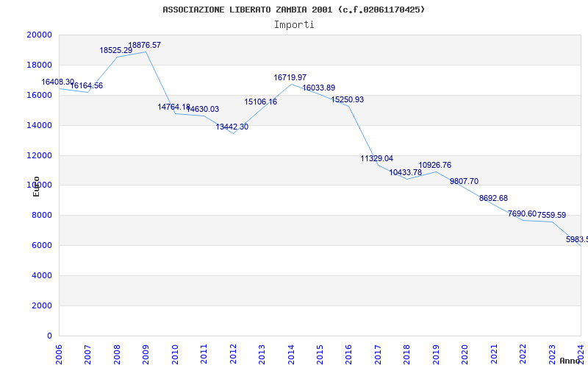Click x-axis year label 2006
The width and height of the screenshot is (588, 368).
coord(59,354)
